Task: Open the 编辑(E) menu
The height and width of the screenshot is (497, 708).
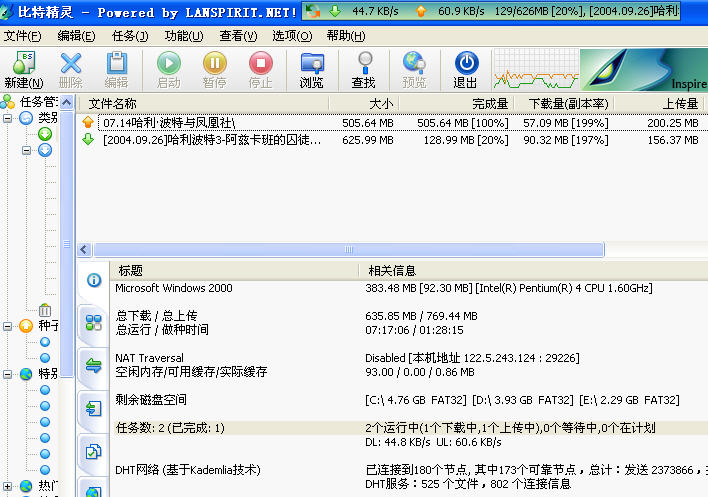Action: [76, 36]
